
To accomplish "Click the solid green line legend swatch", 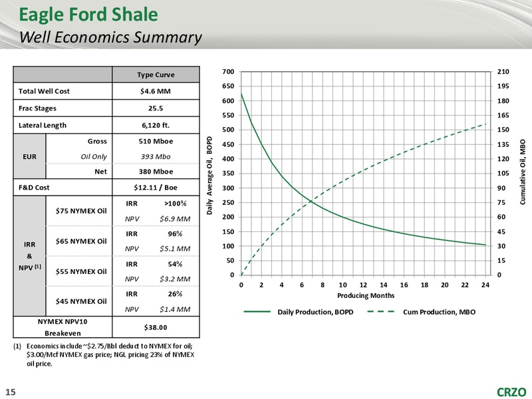I will click(257, 312).
